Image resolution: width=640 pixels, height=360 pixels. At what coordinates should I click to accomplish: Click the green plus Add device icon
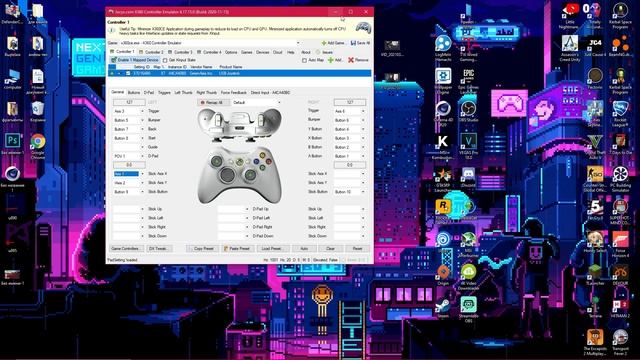pyautogui.click(x=330, y=60)
